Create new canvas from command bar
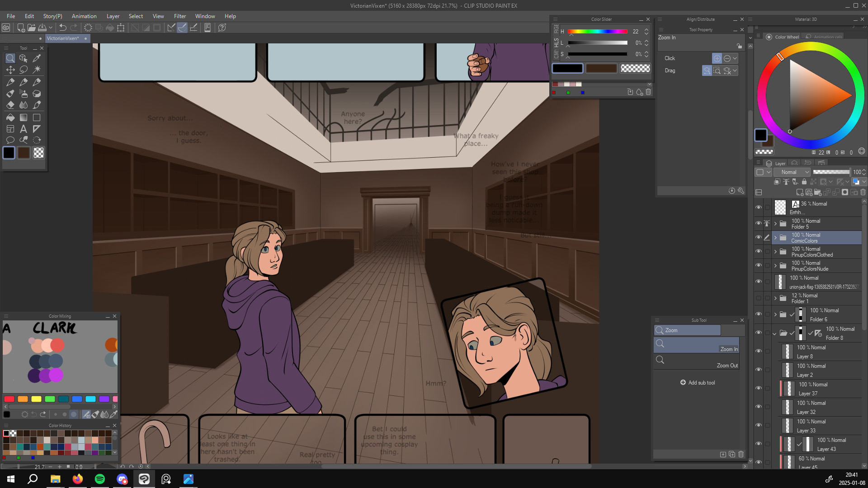Screen dimensions: 868x488 tap(21, 28)
